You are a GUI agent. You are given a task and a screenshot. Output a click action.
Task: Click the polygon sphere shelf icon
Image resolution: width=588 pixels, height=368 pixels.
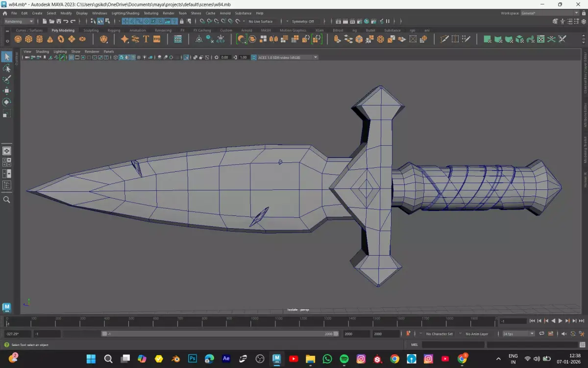click(18, 39)
